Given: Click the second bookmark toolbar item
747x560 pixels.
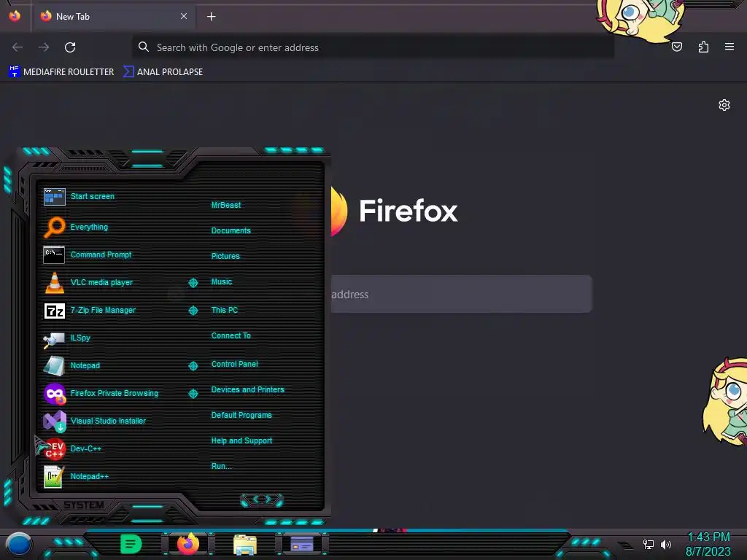Looking at the screenshot, I should click(x=163, y=72).
